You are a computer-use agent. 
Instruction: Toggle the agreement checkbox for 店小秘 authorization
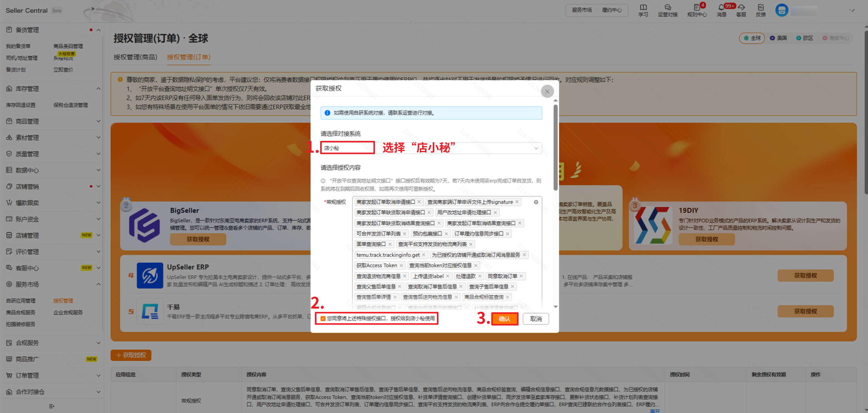[323, 319]
